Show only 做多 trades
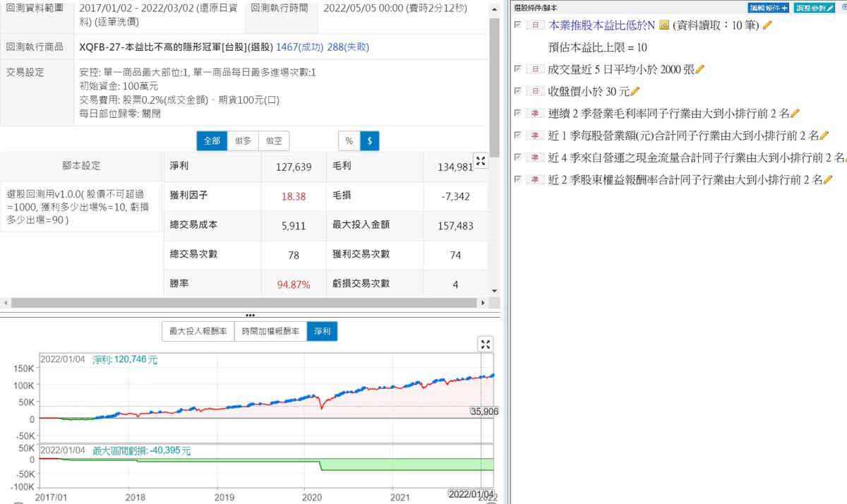This screenshot has height=504, width=847. tap(243, 141)
